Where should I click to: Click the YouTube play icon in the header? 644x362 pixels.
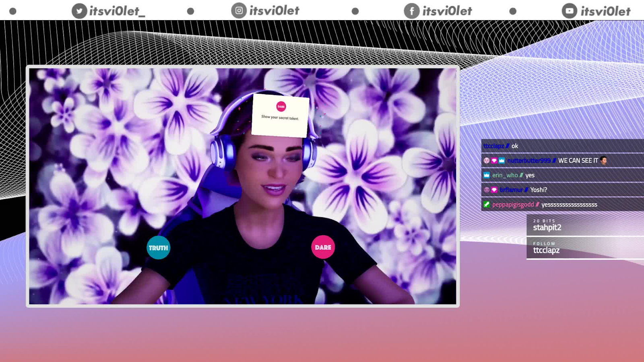click(x=569, y=11)
